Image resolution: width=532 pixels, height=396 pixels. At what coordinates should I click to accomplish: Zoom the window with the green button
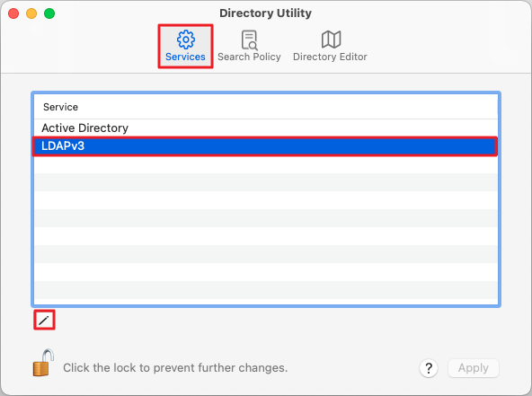[49, 13]
